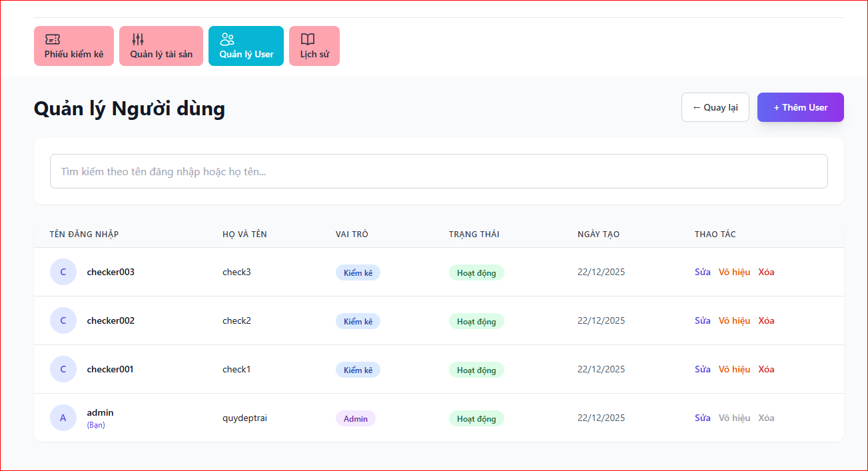
Task: Click the avatar circle for checker001
Action: coord(63,369)
